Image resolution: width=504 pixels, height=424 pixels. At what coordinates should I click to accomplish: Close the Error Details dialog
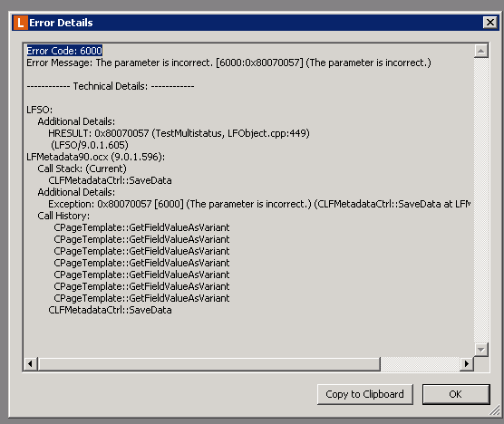[489, 23]
